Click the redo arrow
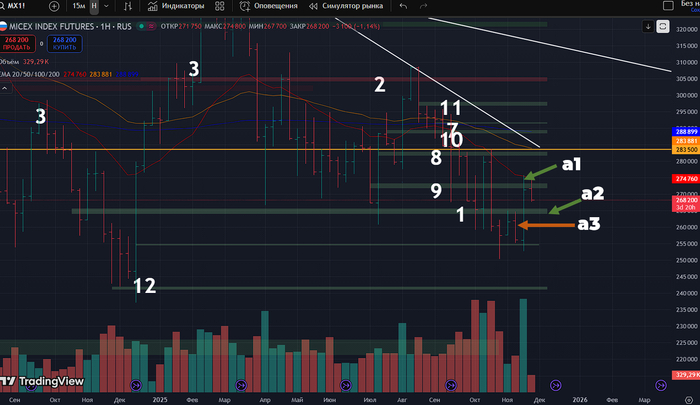Viewport: 700px width, 405px height. click(425, 6)
